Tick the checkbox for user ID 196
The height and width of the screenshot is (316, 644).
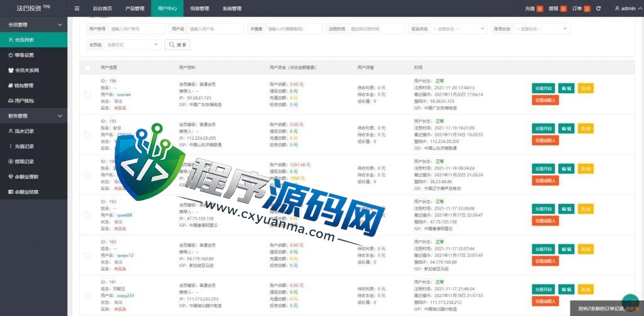pyautogui.click(x=87, y=94)
